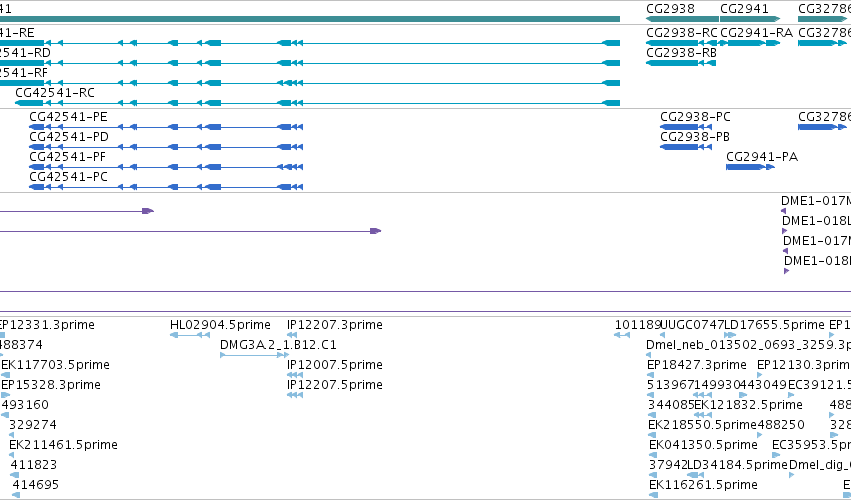
Task: Click the 329274 feature label
Action: (x=33, y=425)
